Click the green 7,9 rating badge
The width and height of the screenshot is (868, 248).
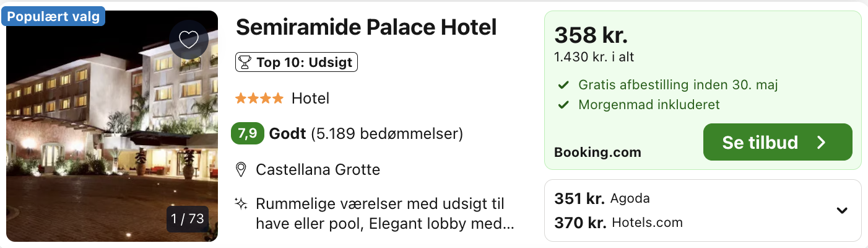coord(248,133)
